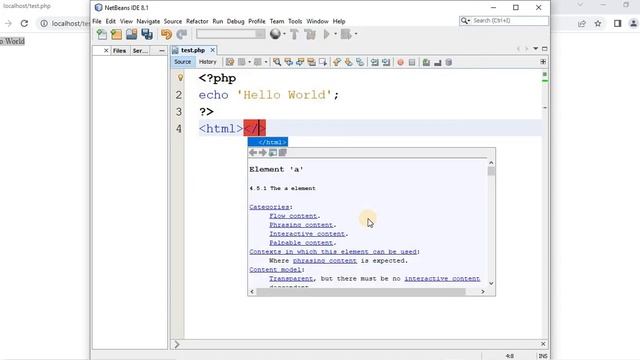
Task: Click the Clean and Build icon
Action: point(310,34)
